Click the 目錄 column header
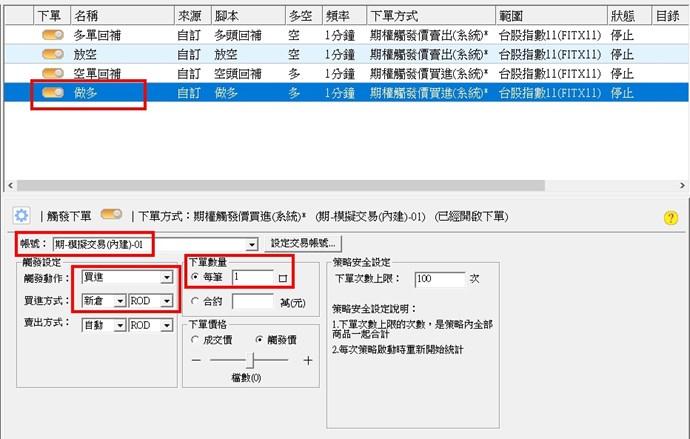 click(671, 16)
